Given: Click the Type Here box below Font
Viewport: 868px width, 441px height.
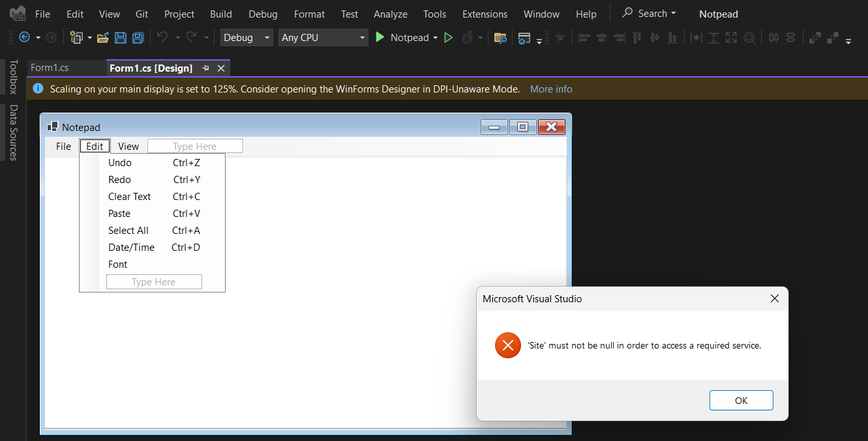Looking at the screenshot, I should [154, 281].
